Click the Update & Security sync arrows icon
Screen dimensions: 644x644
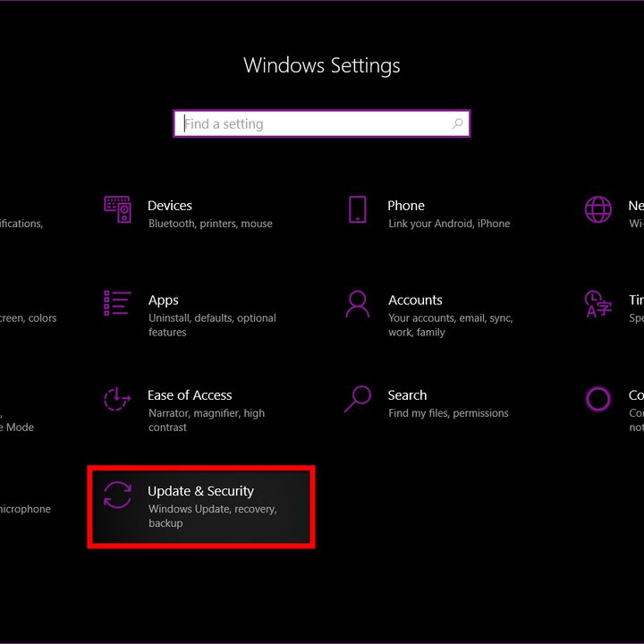117,495
